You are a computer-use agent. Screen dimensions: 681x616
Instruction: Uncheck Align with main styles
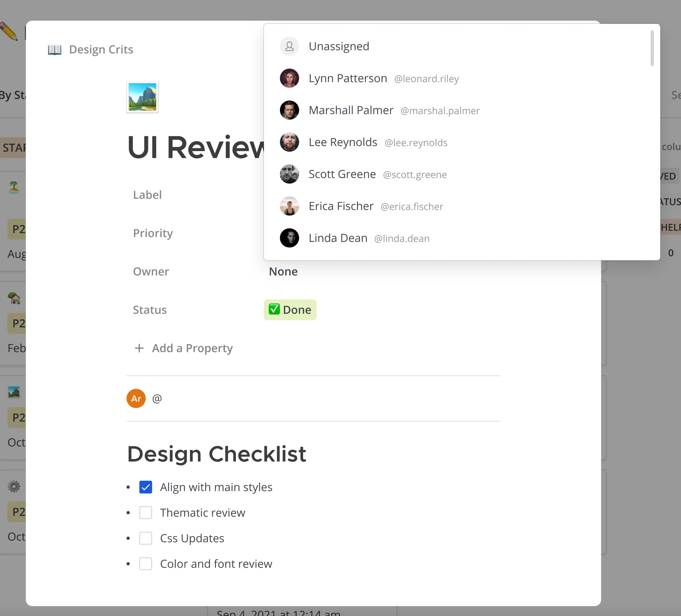click(145, 487)
